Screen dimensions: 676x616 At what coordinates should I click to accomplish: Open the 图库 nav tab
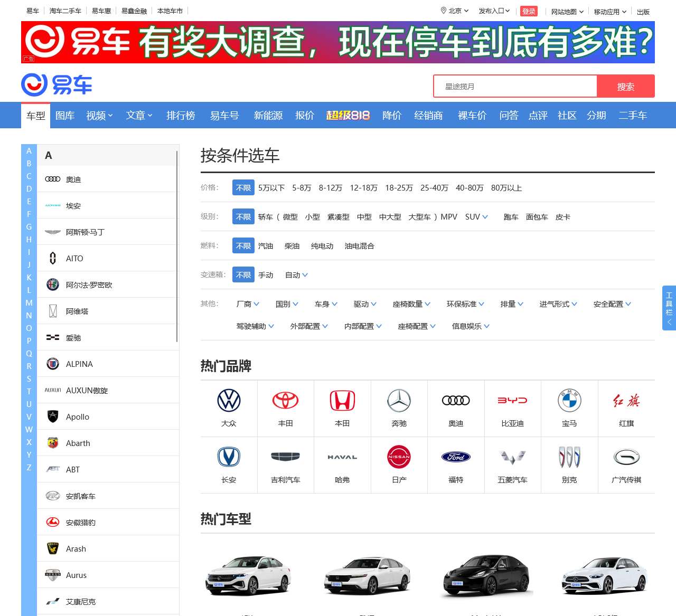pyautogui.click(x=65, y=115)
